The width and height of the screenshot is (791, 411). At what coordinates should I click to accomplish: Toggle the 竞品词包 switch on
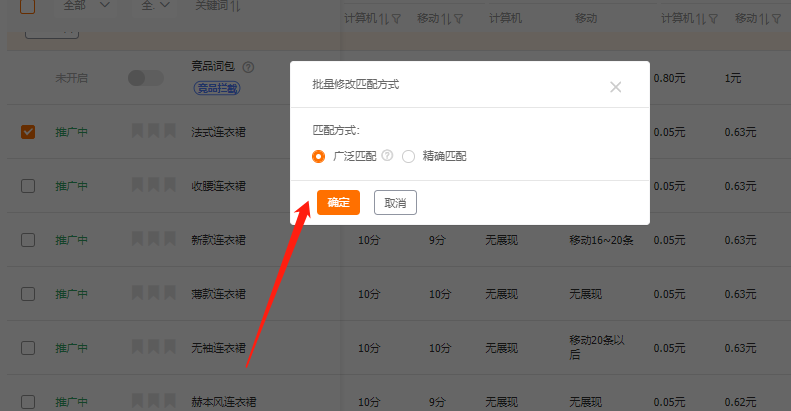click(x=145, y=78)
